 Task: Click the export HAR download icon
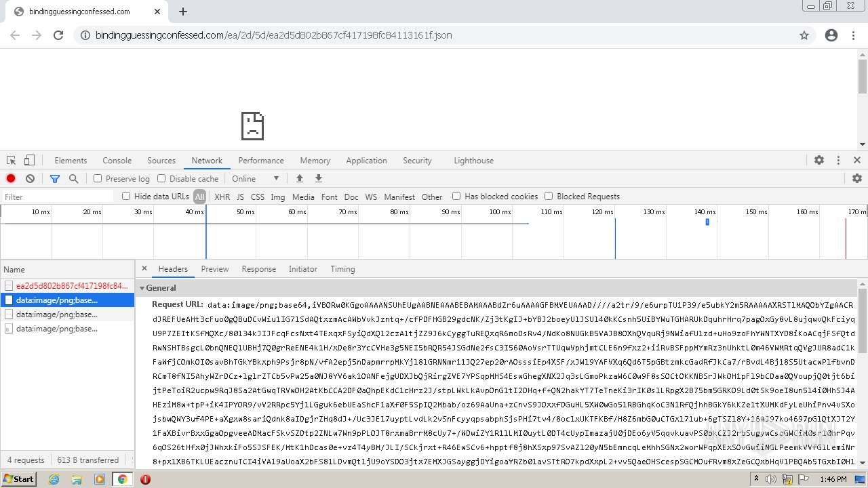tap(318, 178)
